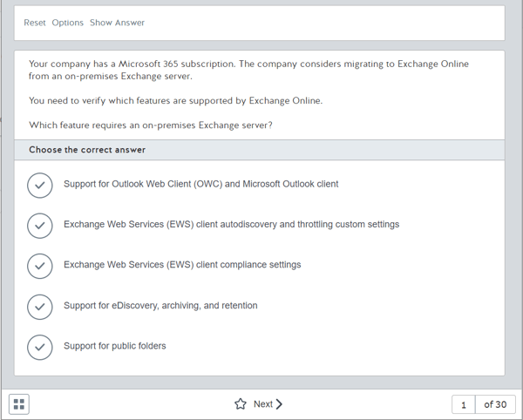Select the eDiscovery, archiving, and retention circle
The image size is (523, 420).
(x=40, y=307)
